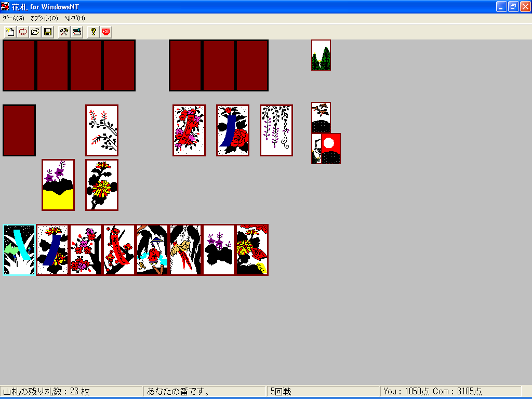Save game using floppy disk icon
Screen dimensions: 532x399
pos(48,32)
